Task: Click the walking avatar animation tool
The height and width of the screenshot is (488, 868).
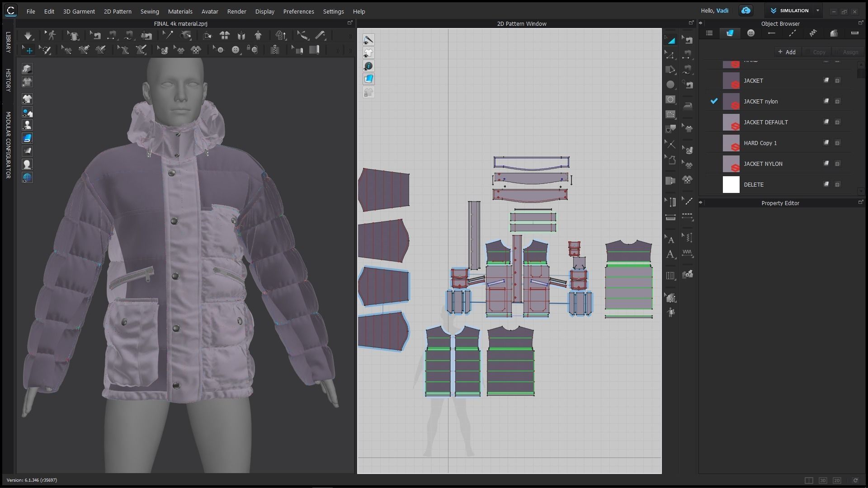Action: pos(51,35)
